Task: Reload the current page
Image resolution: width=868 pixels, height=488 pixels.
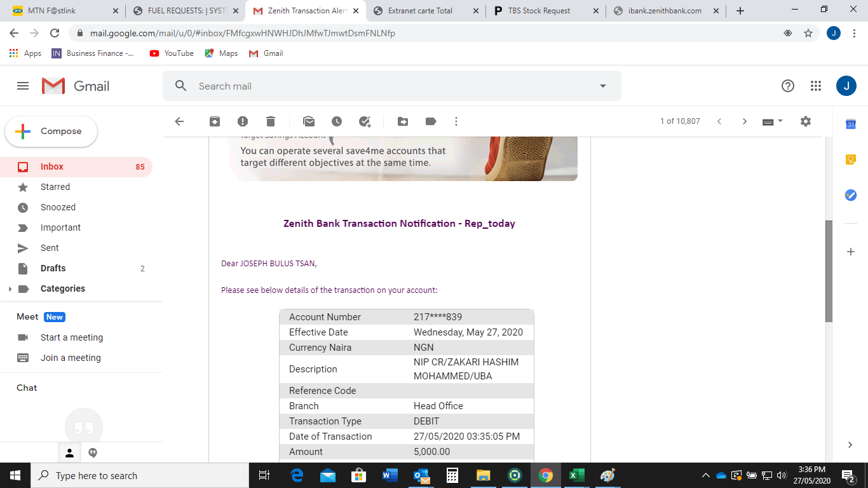Action: (55, 33)
